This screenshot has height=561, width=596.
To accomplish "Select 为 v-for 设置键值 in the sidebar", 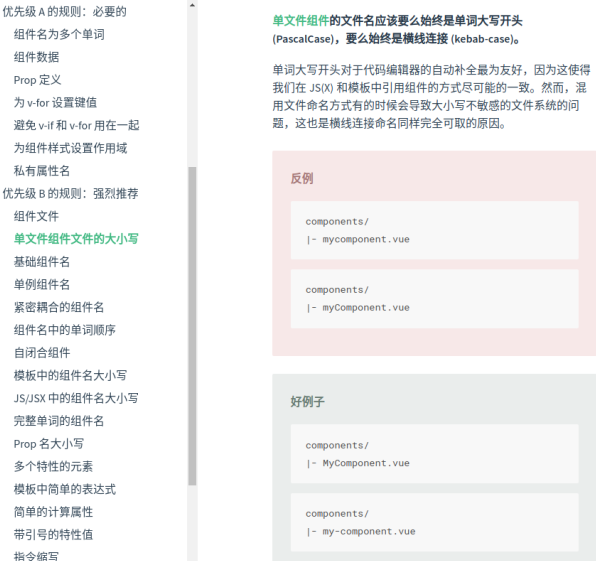I will pos(55,103).
